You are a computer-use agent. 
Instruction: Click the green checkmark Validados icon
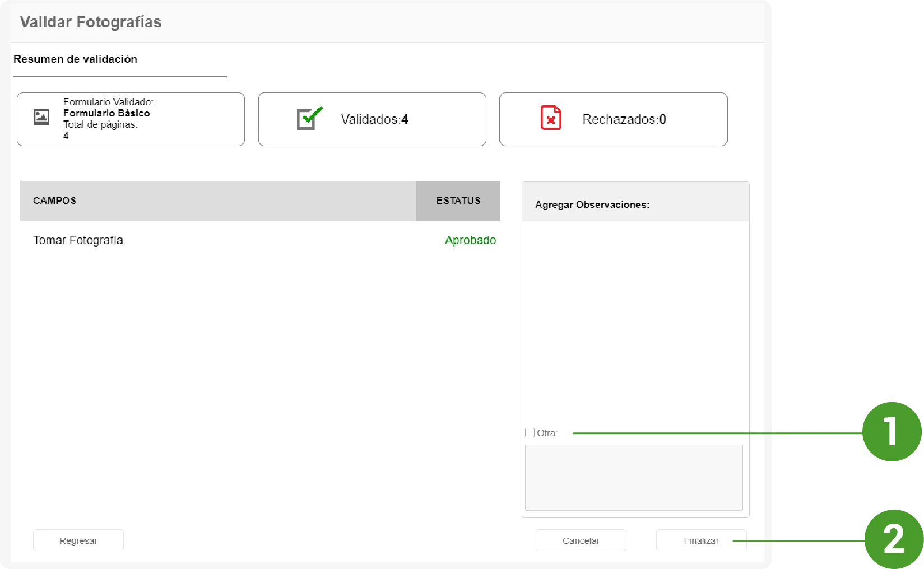[x=310, y=118]
